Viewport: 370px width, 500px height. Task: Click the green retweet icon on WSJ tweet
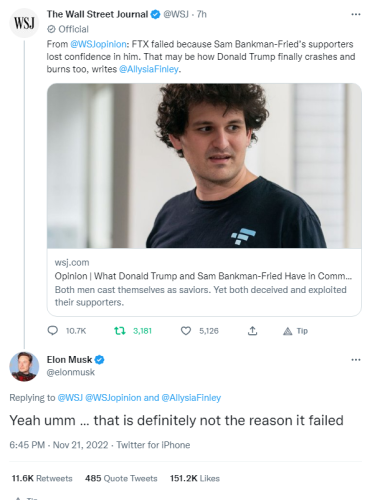coord(120,331)
